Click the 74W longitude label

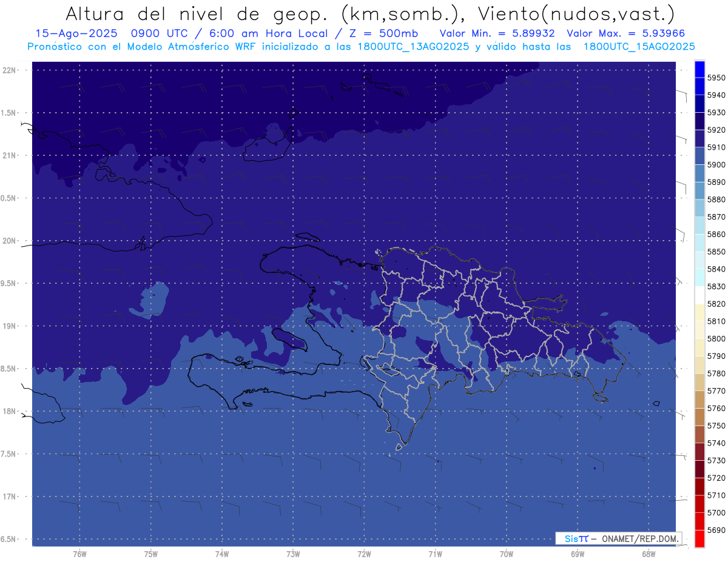221,553
